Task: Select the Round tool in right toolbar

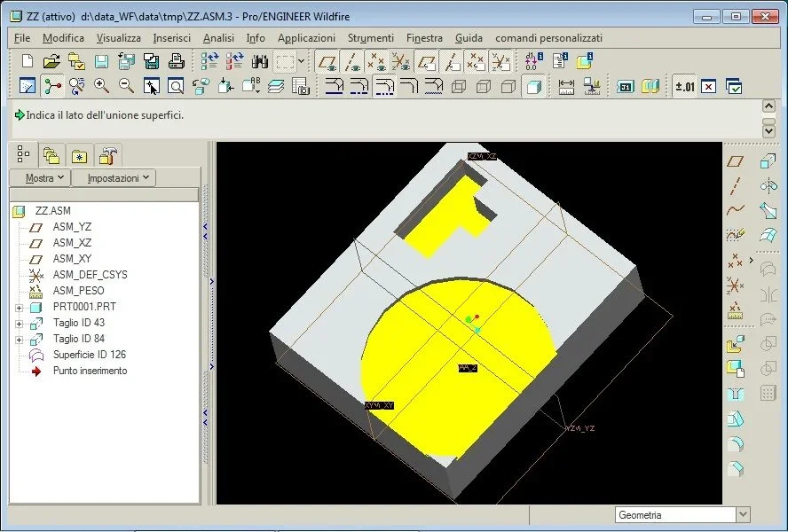Action: (736, 444)
